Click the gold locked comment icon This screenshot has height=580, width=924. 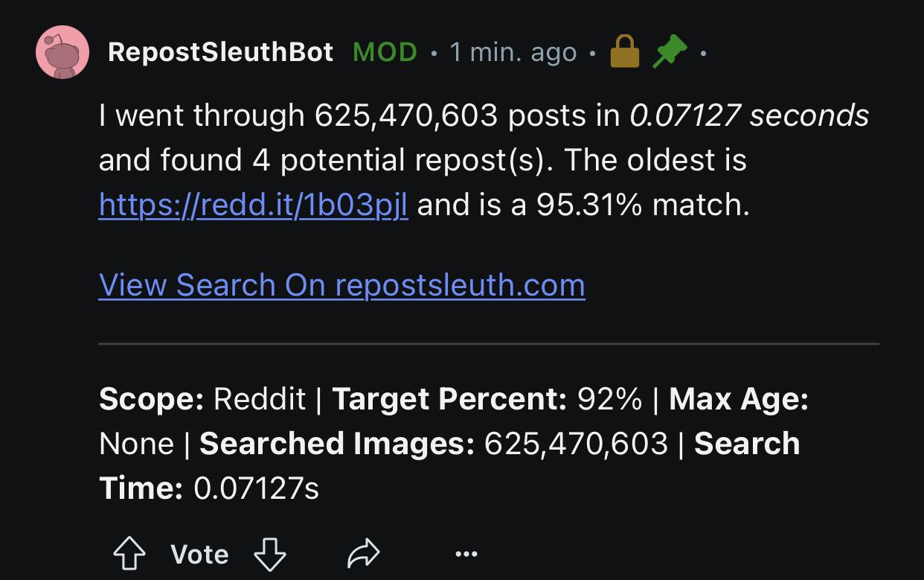point(624,52)
